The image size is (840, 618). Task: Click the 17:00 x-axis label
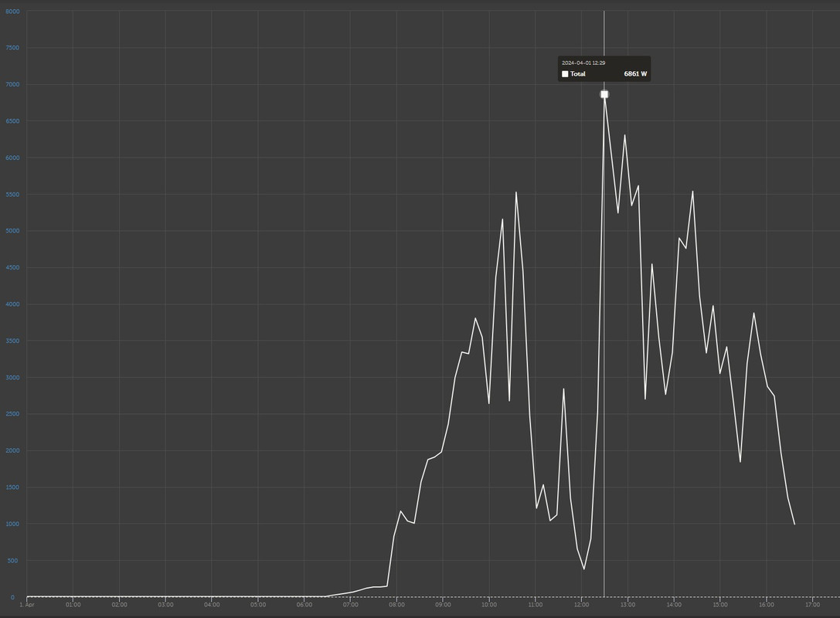pos(813,605)
